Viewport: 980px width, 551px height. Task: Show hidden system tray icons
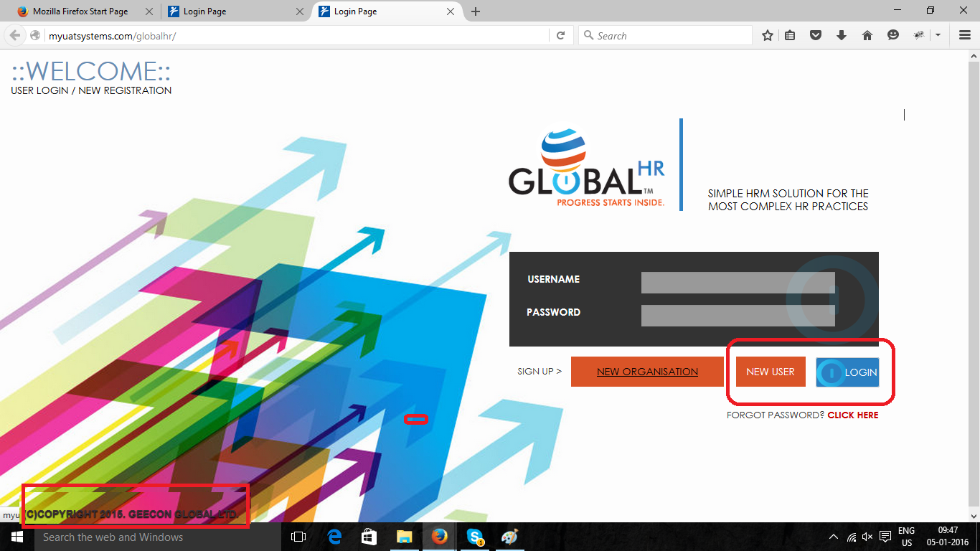pos(833,537)
